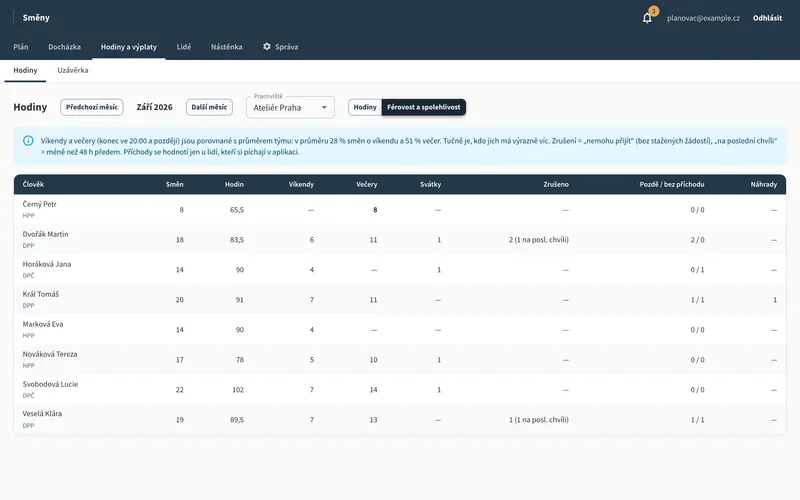Switch to Hodiny view toggle
This screenshot has height=500, width=800.
point(365,107)
